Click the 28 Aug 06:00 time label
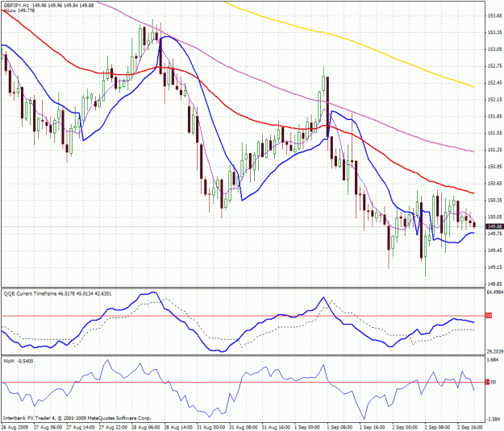 pos(145,428)
